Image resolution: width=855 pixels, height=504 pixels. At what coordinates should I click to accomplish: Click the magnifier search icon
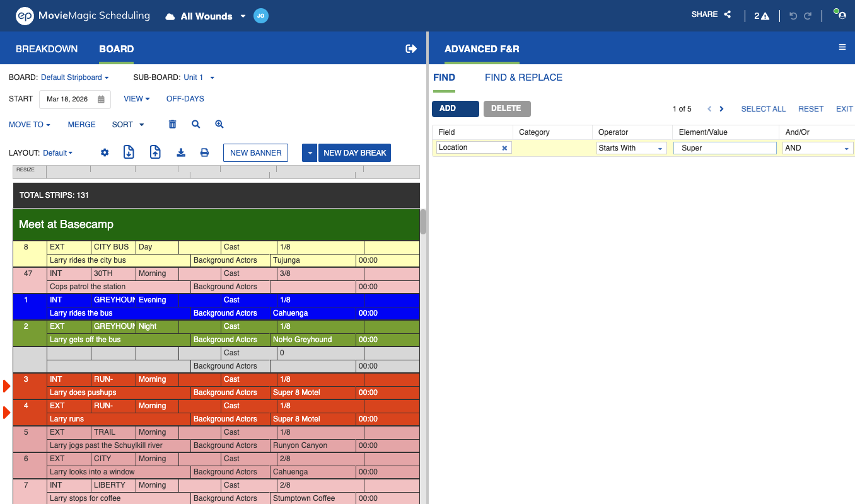(196, 125)
